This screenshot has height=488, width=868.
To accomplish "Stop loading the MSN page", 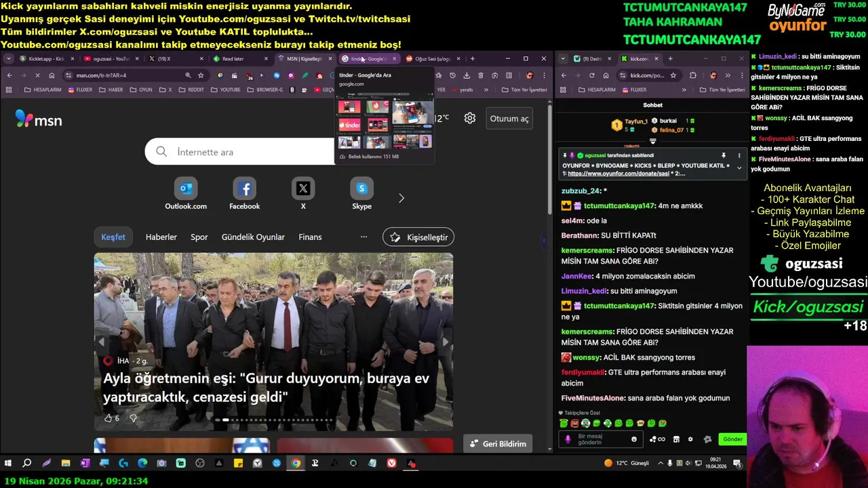I will pos(37,75).
